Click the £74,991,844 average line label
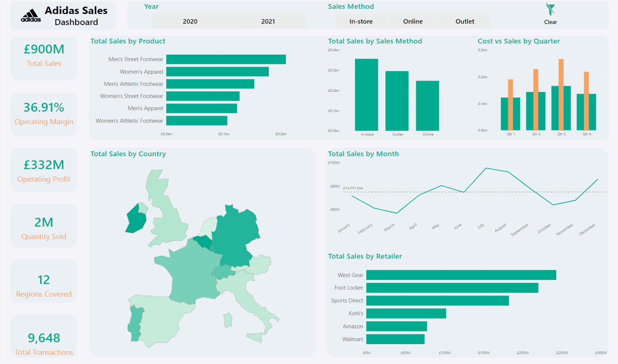 pyautogui.click(x=353, y=188)
